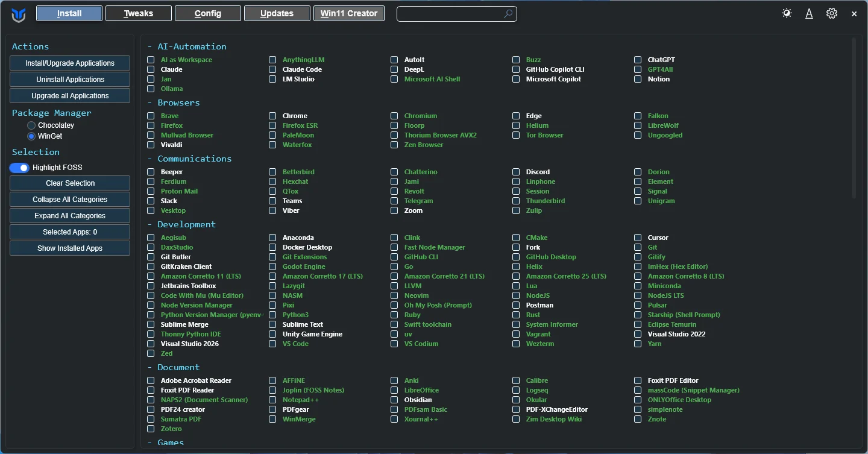Click the WinUtil logo icon
Screen dimensions: 868x454
[19, 14]
